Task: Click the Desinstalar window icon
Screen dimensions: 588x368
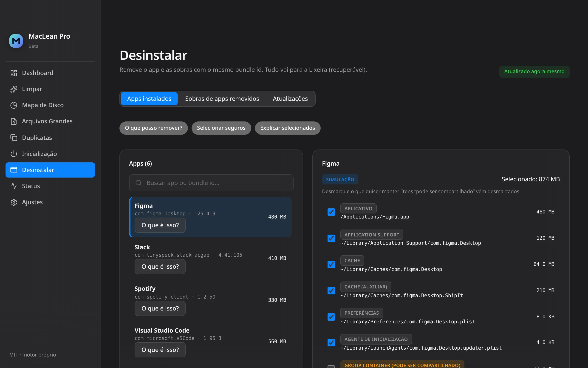Action: (x=14, y=170)
